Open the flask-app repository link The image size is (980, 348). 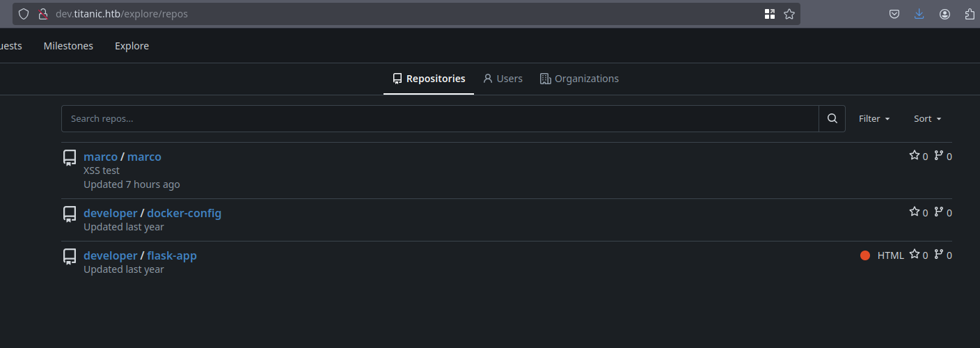pos(172,255)
